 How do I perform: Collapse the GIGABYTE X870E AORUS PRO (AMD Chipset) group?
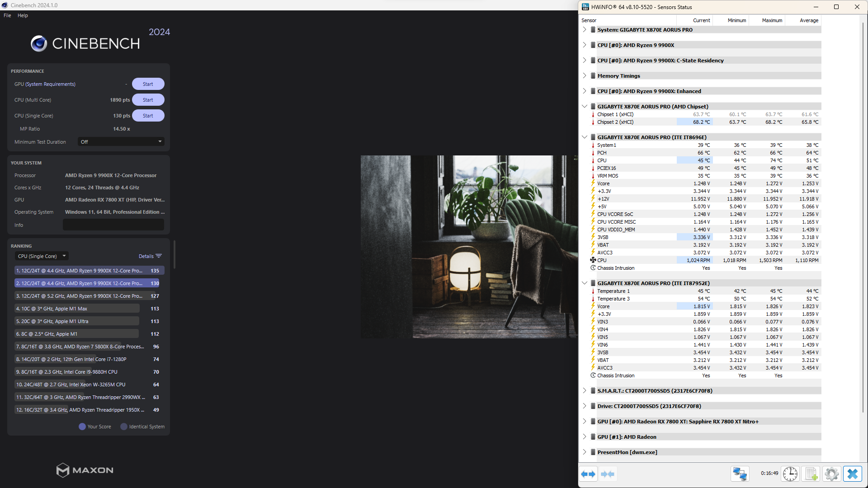584,107
